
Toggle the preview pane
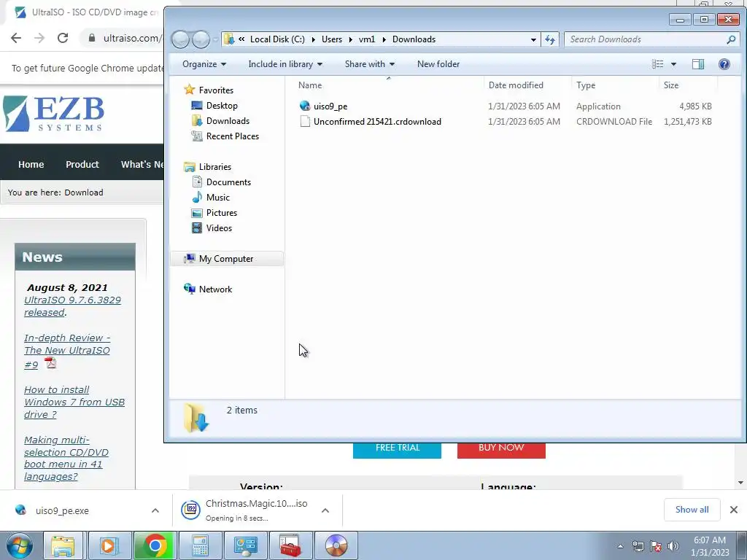click(x=698, y=64)
